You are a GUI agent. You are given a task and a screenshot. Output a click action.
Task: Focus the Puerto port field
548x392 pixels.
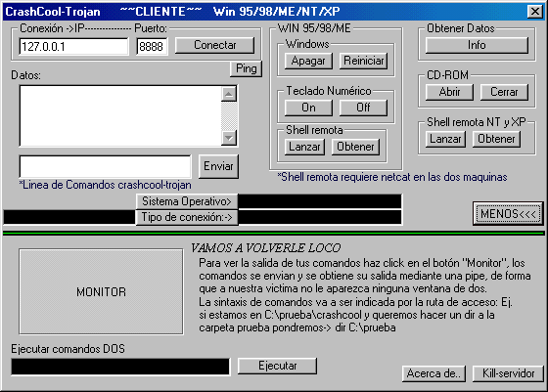152,46
